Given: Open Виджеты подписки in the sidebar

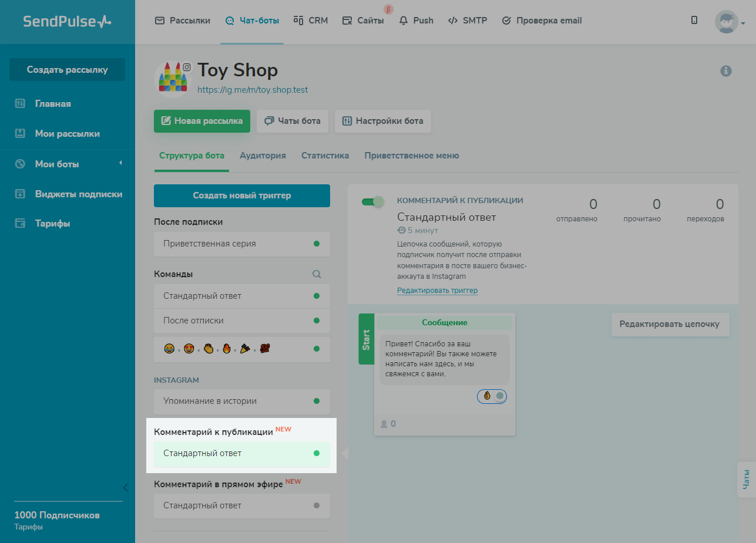Looking at the screenshot, I should click(78, 194).
